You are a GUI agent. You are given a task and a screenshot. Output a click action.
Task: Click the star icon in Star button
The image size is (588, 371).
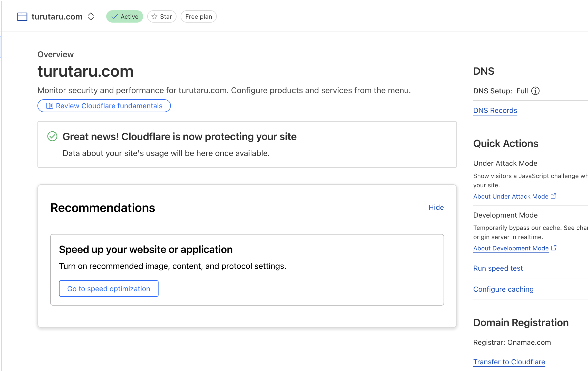pyautogui.click(x=154, y=17)
